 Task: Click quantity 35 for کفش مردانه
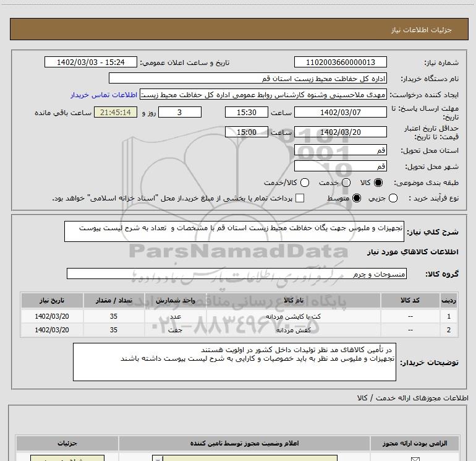coord(114,330)
